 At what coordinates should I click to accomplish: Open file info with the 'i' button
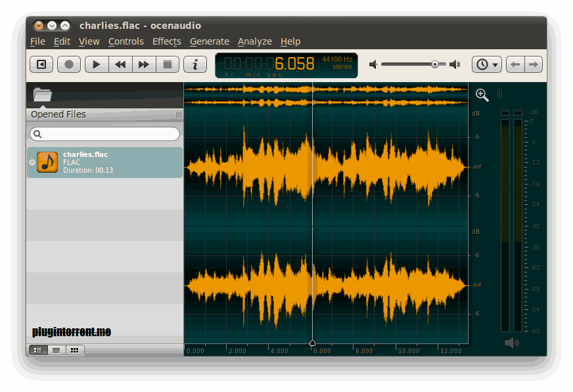pyautogui.click(x=195, y=64)
